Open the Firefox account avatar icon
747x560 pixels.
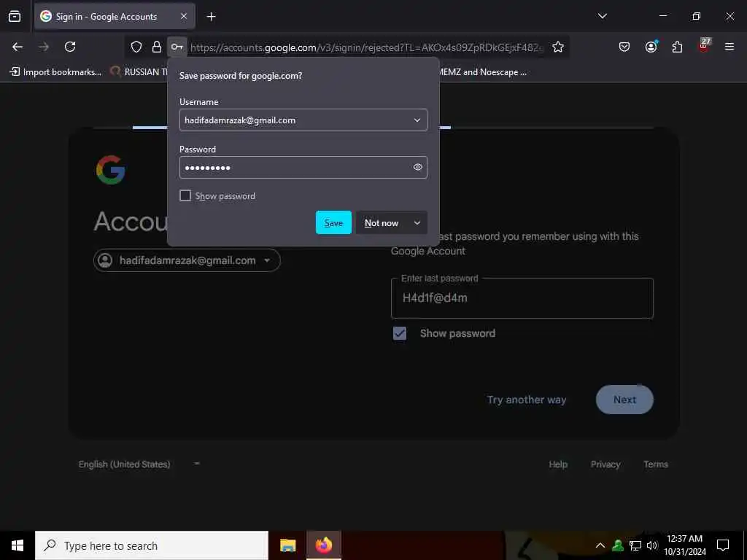(x=651, y=47)
